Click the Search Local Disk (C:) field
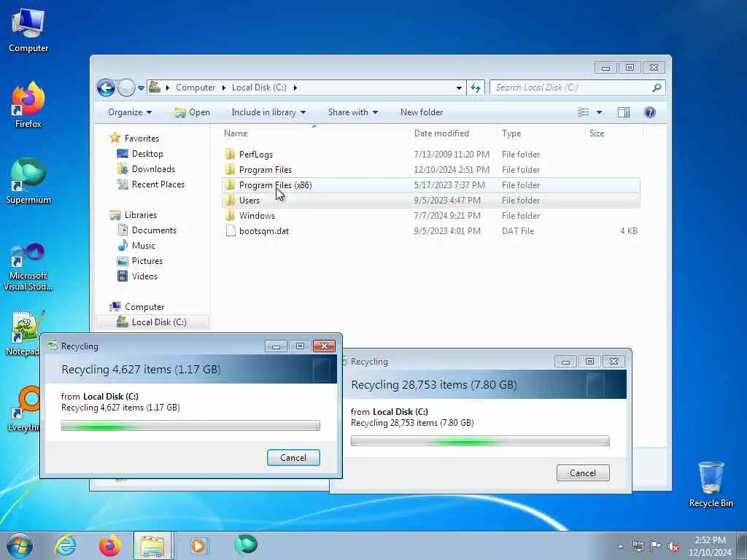 click(x=571, y=87)
